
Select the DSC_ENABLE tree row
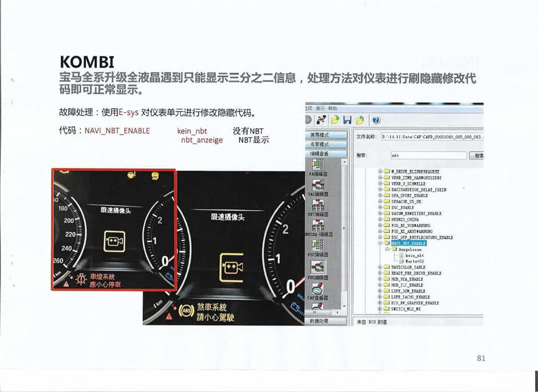pos(402,208)
